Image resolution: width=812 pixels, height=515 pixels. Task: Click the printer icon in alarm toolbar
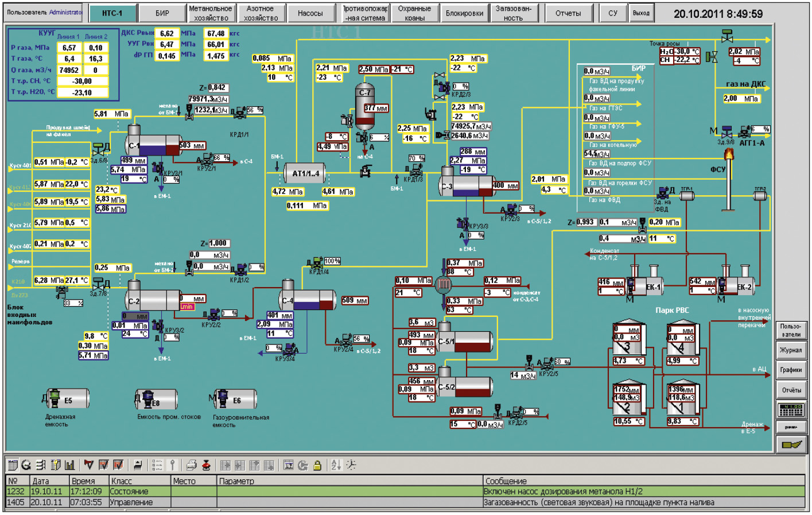(x=192, y=465)
